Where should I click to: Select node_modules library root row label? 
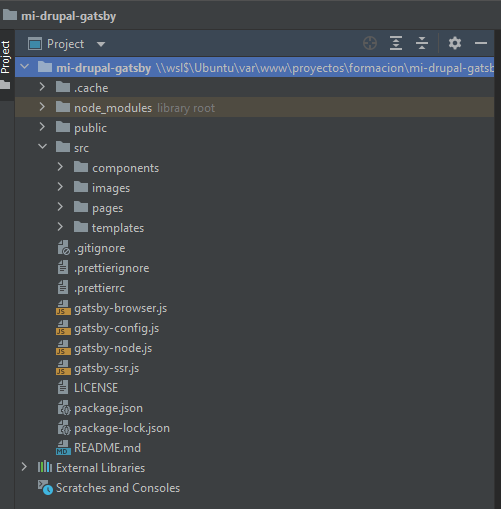144,108
